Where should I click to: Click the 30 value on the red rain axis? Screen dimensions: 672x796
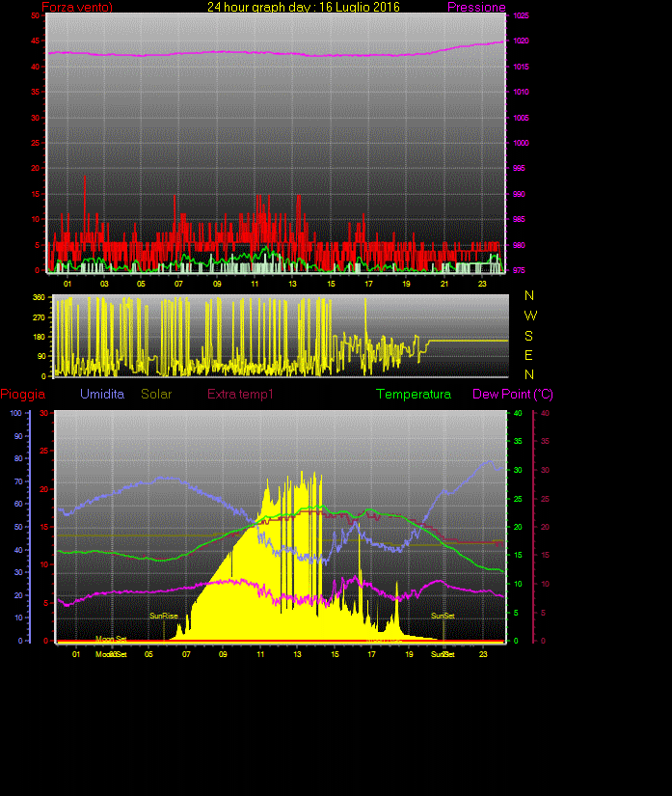click(x=44, y=413)
